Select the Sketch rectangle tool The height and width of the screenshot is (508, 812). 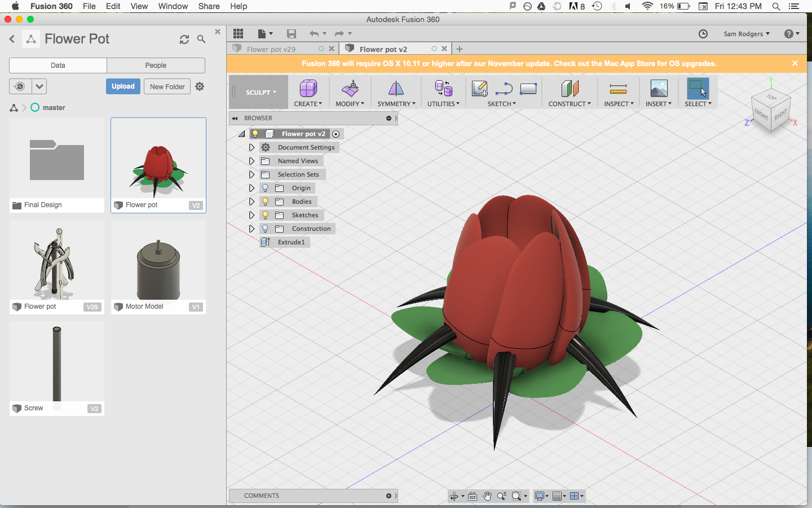528,89
